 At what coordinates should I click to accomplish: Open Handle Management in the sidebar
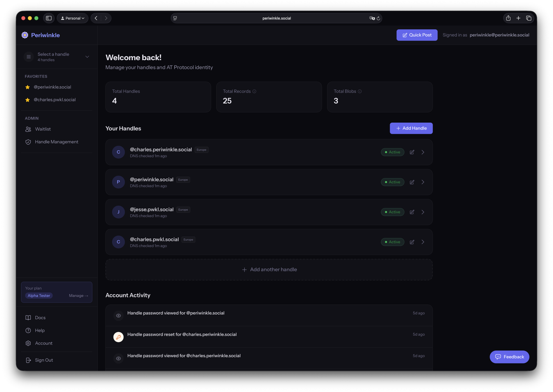click(x=56, y=142)
